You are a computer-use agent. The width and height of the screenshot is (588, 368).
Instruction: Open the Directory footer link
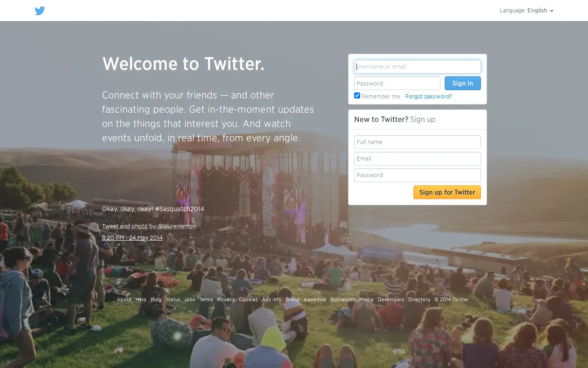click(419, 299)
